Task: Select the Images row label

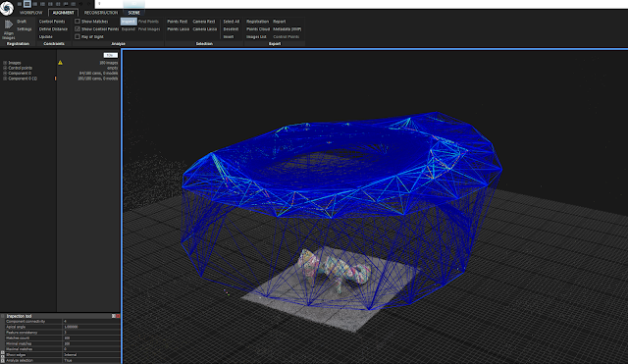Action: (15, 63)
